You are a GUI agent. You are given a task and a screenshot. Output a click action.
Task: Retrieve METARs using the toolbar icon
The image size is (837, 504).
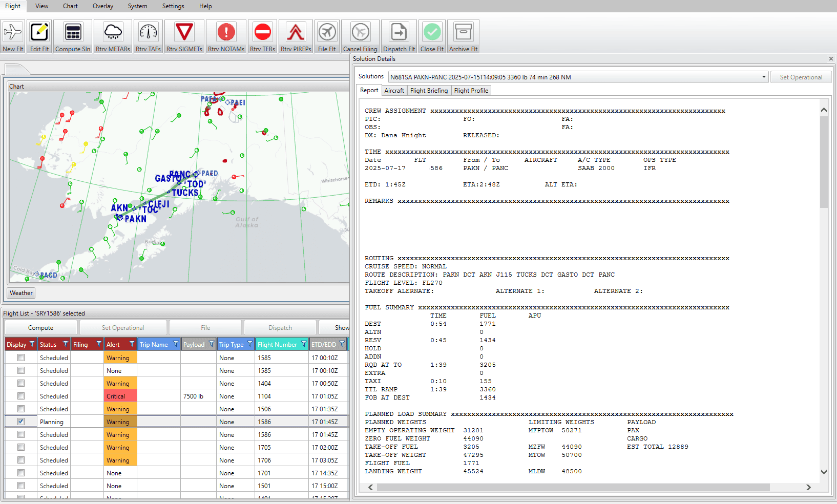[x=112, y=35]
